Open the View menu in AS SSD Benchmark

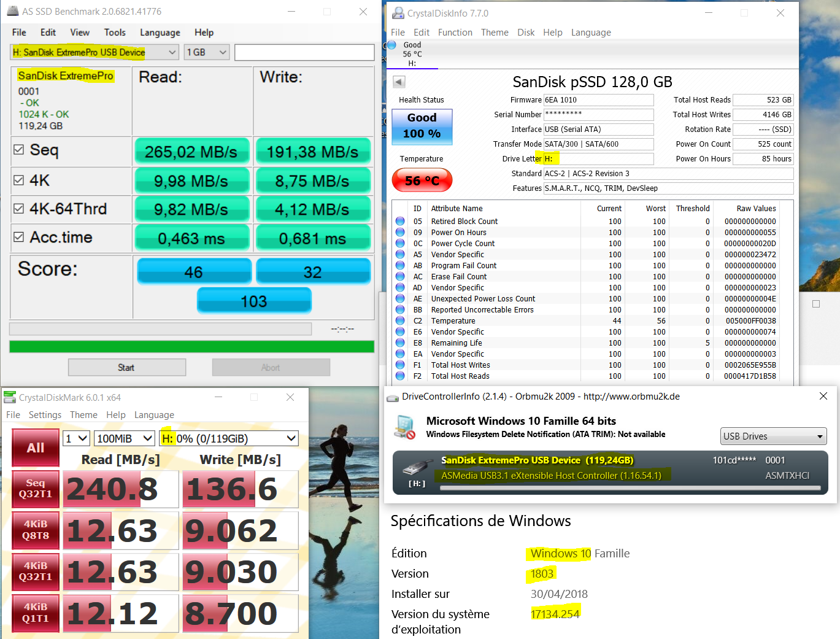tap(80, 33)
